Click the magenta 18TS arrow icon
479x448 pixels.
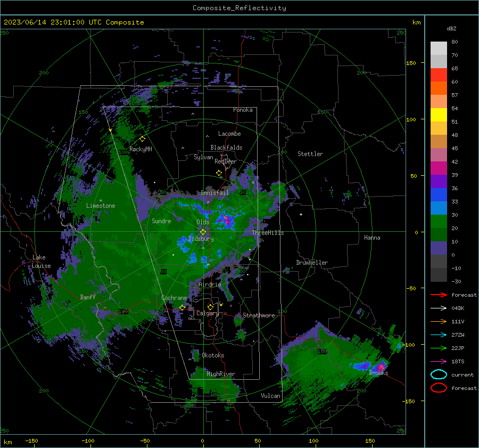(439, 362)
